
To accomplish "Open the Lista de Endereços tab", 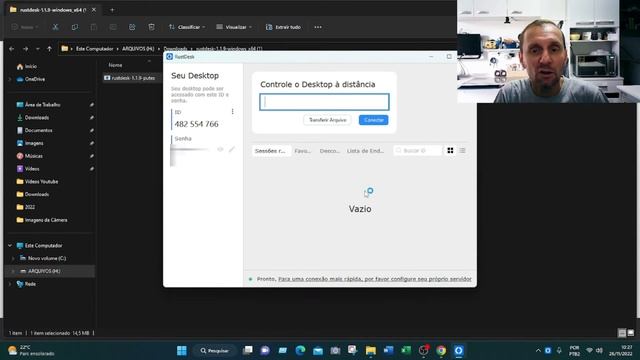I will pos(365,151).
